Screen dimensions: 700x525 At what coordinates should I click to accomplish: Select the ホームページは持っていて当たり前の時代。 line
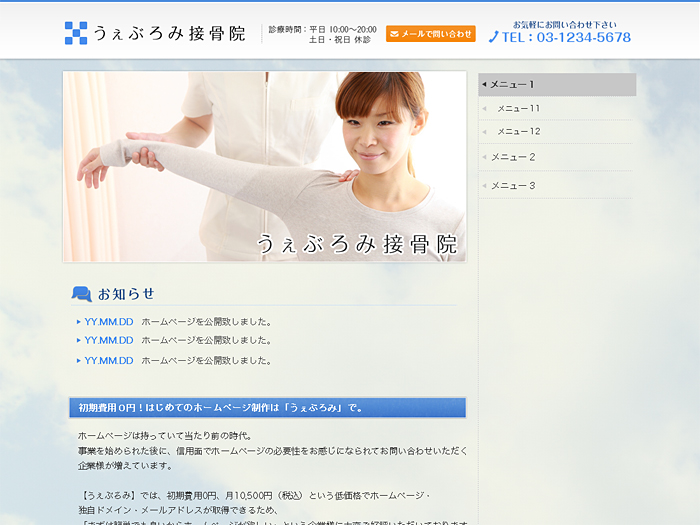(165, 436)
